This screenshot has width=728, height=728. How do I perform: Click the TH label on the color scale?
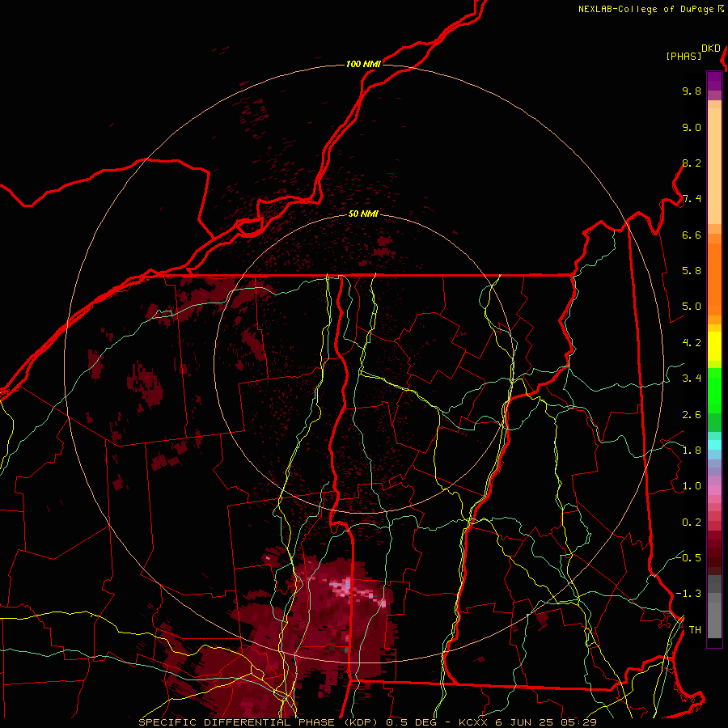695,630
